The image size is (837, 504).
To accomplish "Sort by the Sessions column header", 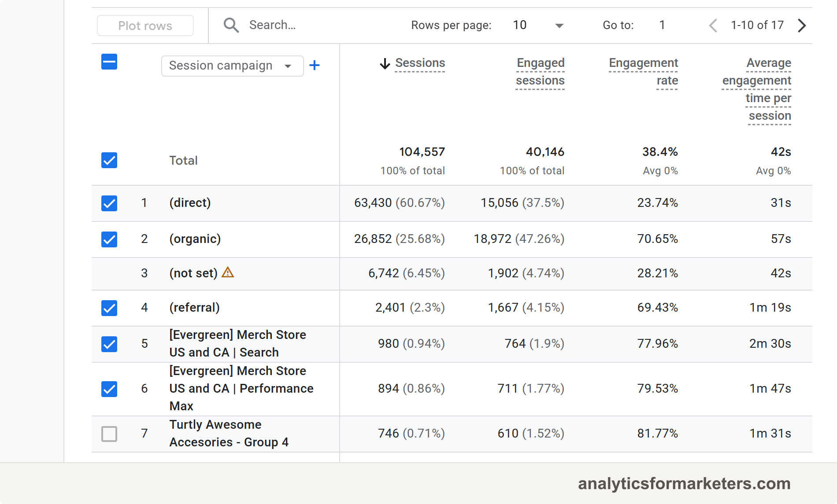I will (420, 63).
